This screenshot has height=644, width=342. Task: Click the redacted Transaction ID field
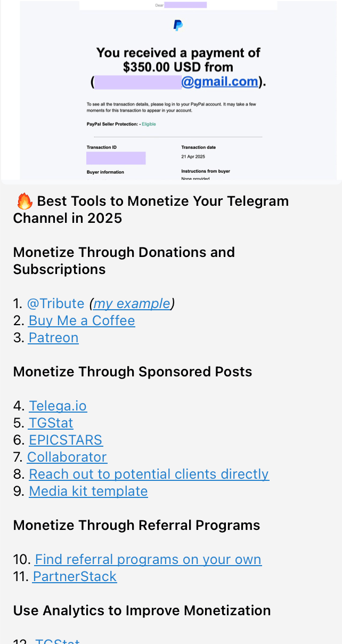[116, 158]
